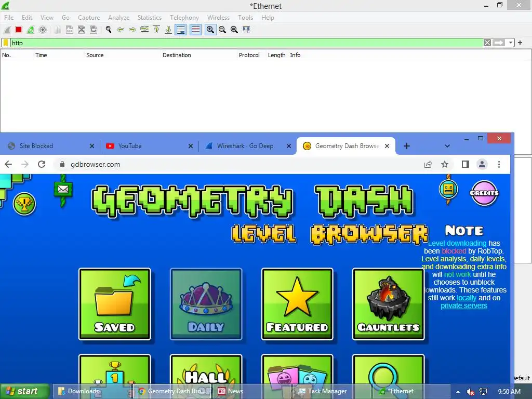The image size is (532, 399).
Task: Go back in Chrome
Action: coord(8,165)
